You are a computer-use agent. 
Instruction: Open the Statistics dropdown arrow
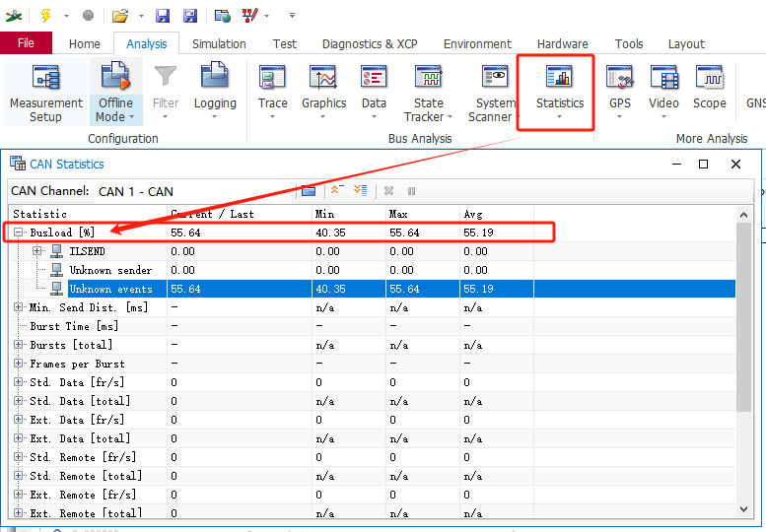point(559,117)
